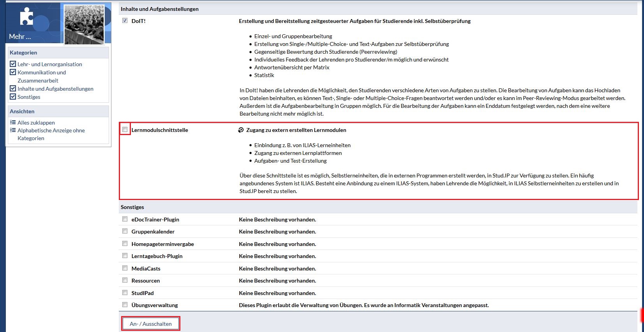The height and width of the screenshot is (332, 644).
Task: Select the Übungsverwaltung checkbox
Action: pyautogui.click(x=125, y=305)
